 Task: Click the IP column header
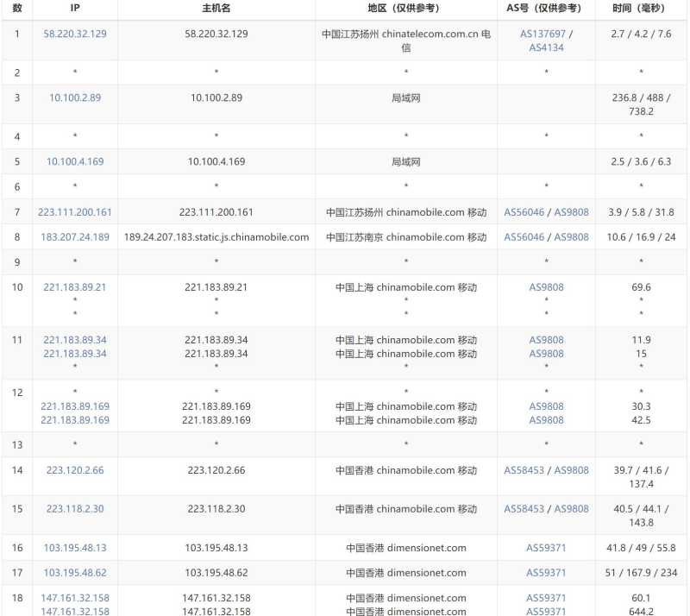pos(74,9)
